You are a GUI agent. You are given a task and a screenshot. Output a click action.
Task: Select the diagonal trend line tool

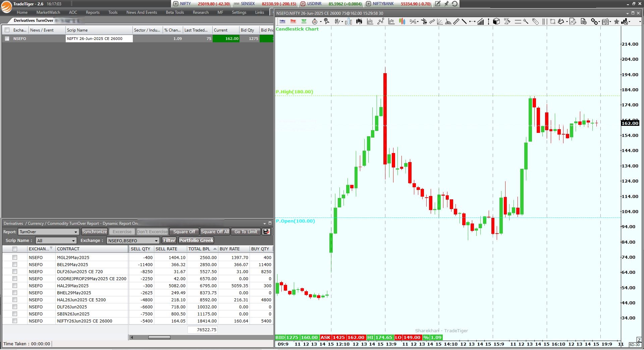point(464,21)
